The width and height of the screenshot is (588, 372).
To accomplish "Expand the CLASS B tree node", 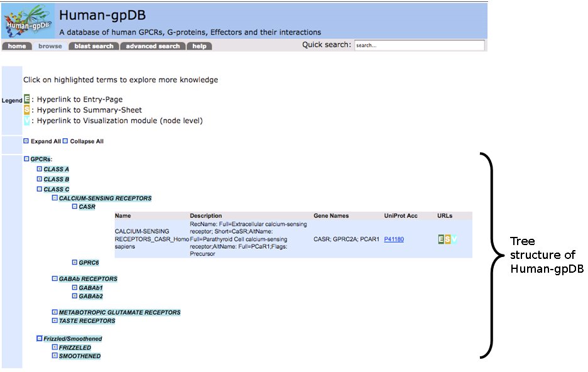I will click(x=39, y=179).
